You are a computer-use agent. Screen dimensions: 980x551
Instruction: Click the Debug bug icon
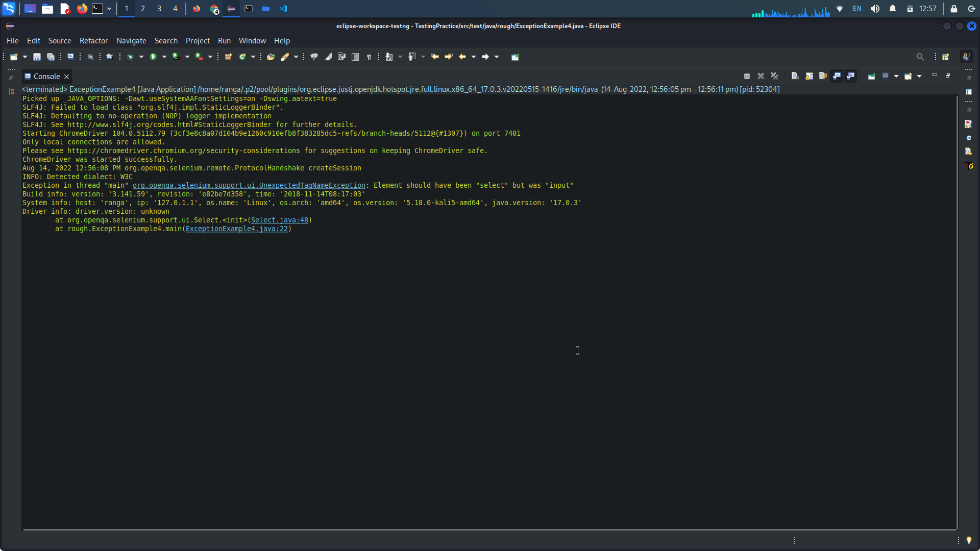click(x=131, y=57)
